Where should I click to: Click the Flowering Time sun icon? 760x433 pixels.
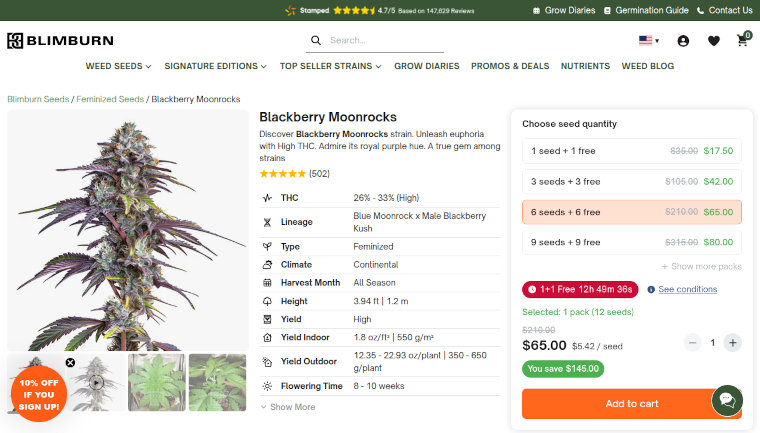(x=267, y=386)
